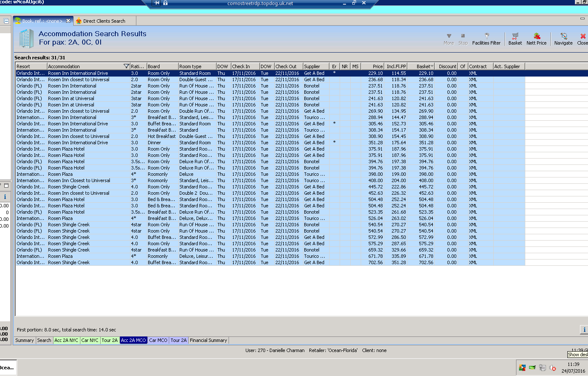Viewport: 588px width, 376px height.
Task: Select the Hot Breakfast row priced 308.90
Action: point(270,136)
